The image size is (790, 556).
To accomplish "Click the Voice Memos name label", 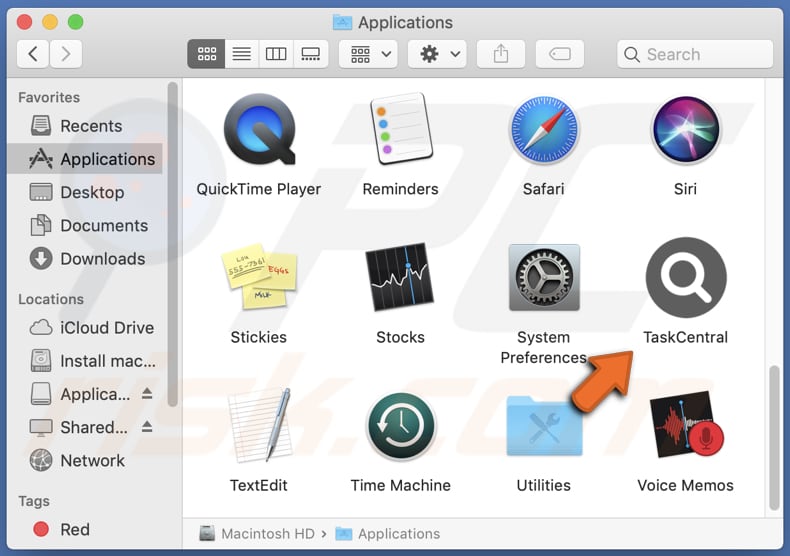I will click(686, 485).
